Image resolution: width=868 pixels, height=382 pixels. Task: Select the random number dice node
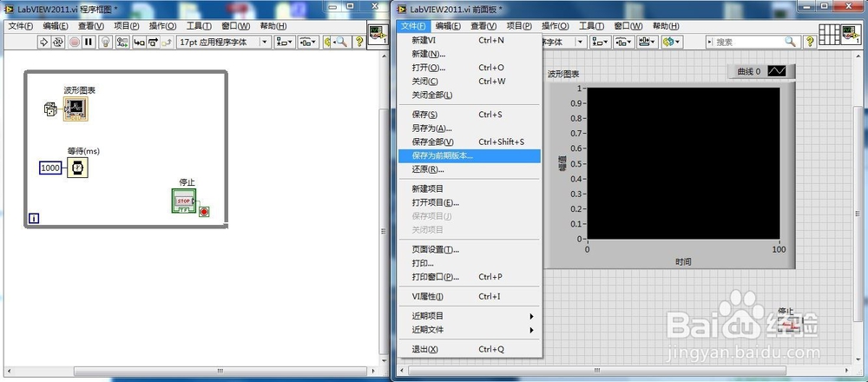[x=50, y=109]
